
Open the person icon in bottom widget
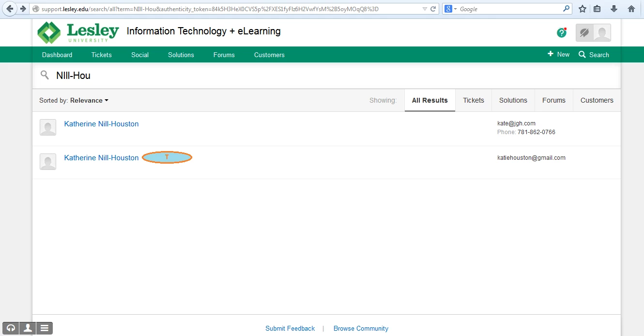tap(28, 328)
